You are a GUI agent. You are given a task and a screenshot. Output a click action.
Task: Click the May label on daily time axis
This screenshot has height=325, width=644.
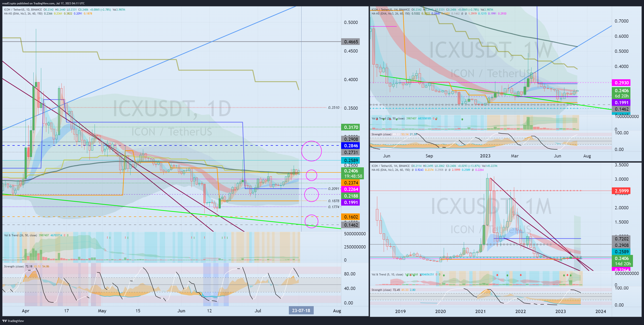tap(102, 311)
